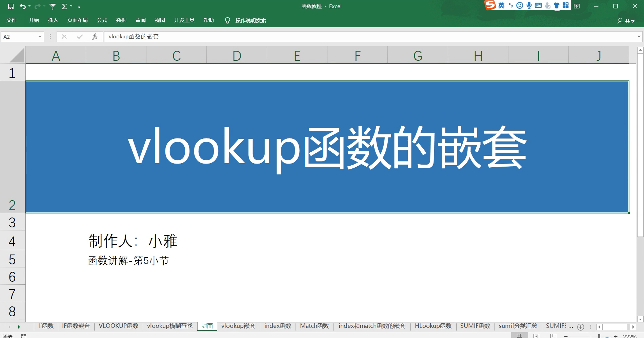644x338 pixels.
Task: Open the AutoSum dropdown arrow
Action: click(71, 6)
